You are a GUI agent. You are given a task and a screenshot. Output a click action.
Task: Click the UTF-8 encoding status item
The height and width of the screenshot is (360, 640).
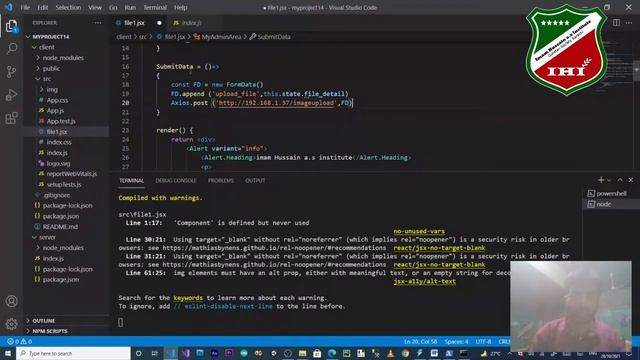(x=483, y=341)
